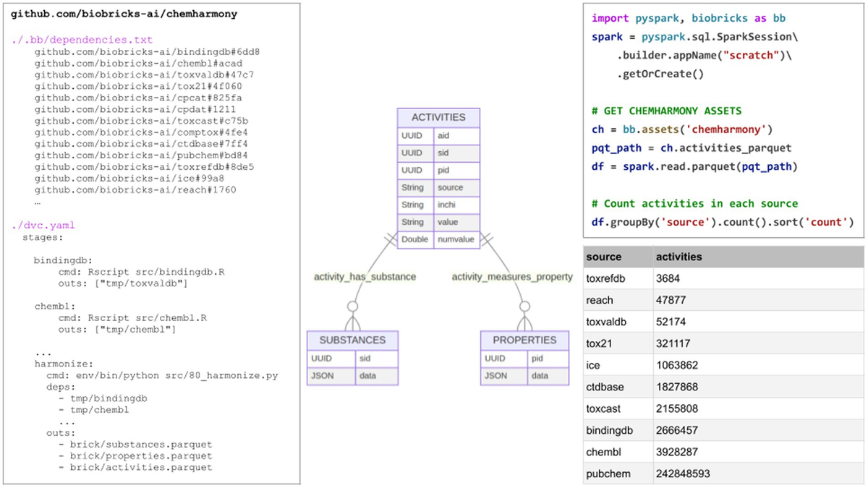The width and height of the screenshot is (868, 488).
Task: Select the activity_measures_property relationship label
Action: [x=511, y=277]
